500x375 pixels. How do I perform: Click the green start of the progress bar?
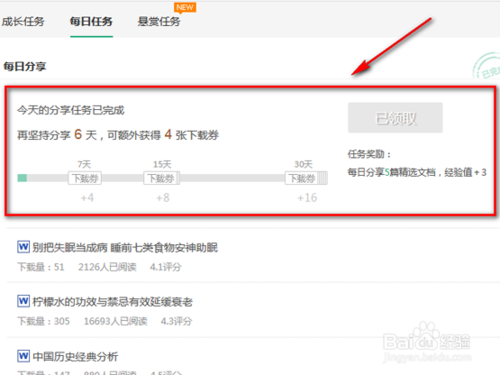click(22, 178)
